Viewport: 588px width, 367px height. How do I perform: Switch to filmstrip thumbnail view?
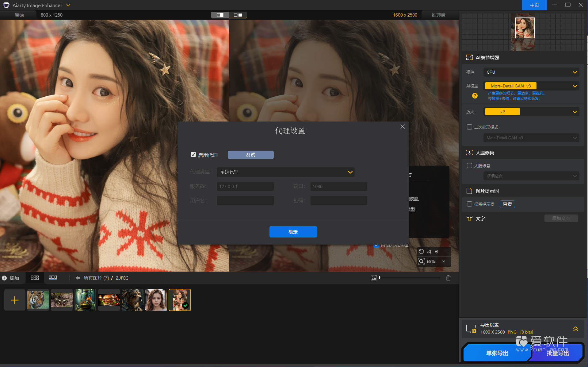click(x=53, y=277)
